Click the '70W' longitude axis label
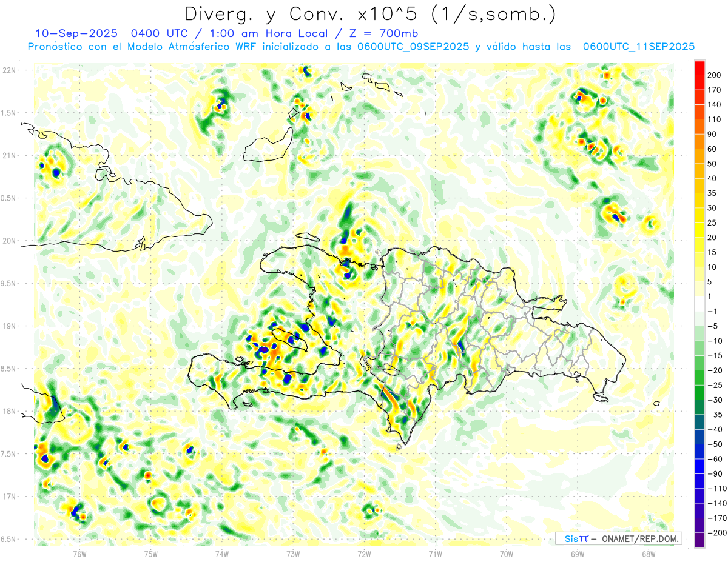 (x=507, y=554)
